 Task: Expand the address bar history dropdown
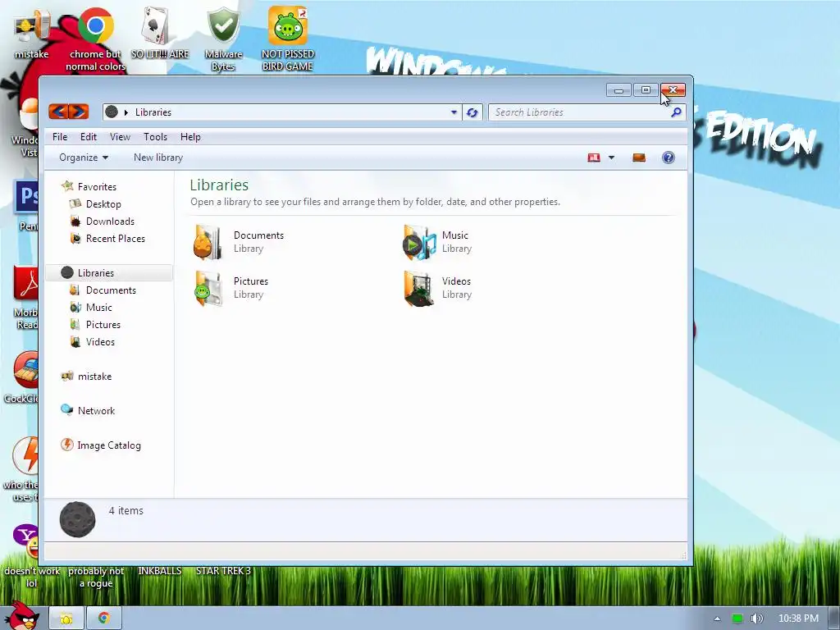pos(454,112)
